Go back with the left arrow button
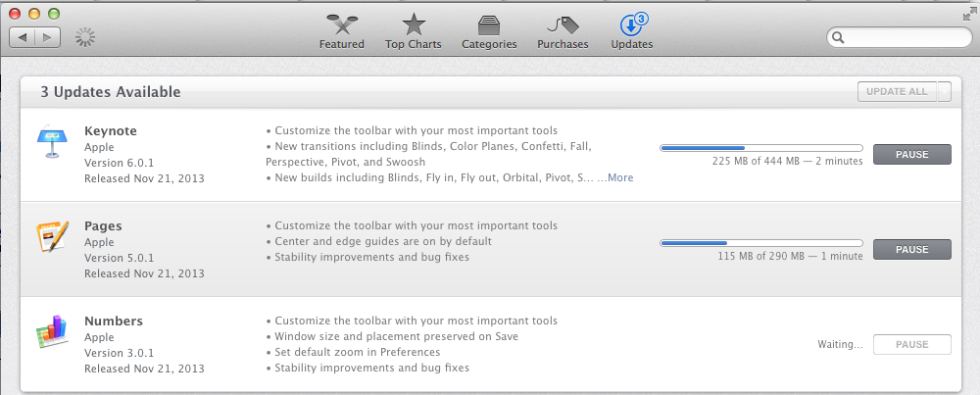Viewport: 980px width, 395px height. [x=23, y=37]
